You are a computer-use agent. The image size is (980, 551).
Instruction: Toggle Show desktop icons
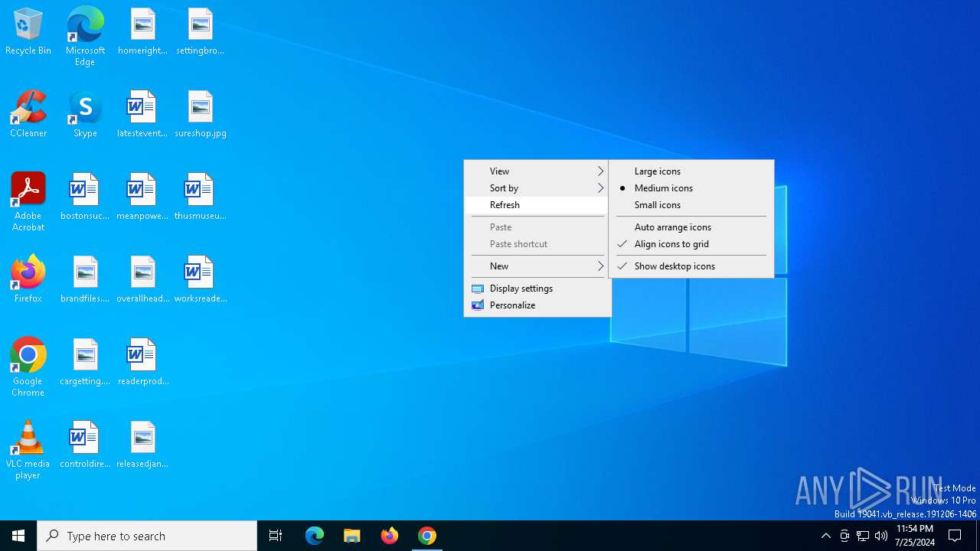coord(691,266)
